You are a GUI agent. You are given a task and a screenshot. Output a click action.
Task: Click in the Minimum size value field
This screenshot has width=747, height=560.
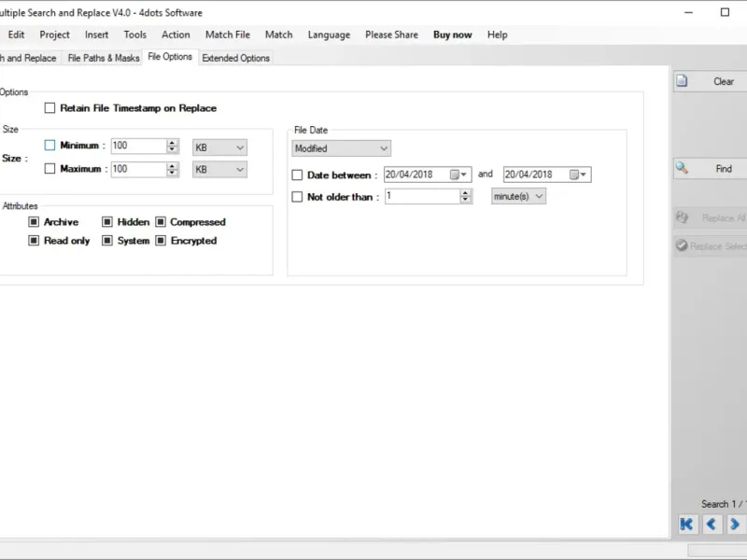(x=138, y=146)
